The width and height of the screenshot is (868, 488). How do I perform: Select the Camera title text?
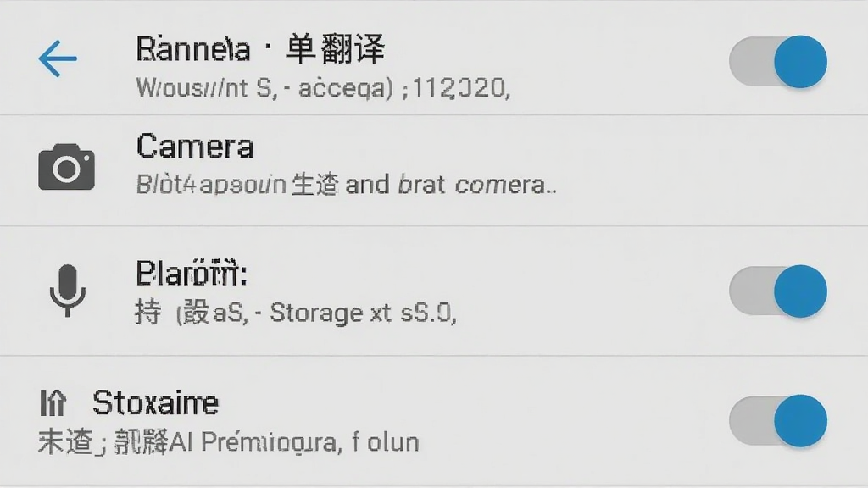[x=195, y=147]
